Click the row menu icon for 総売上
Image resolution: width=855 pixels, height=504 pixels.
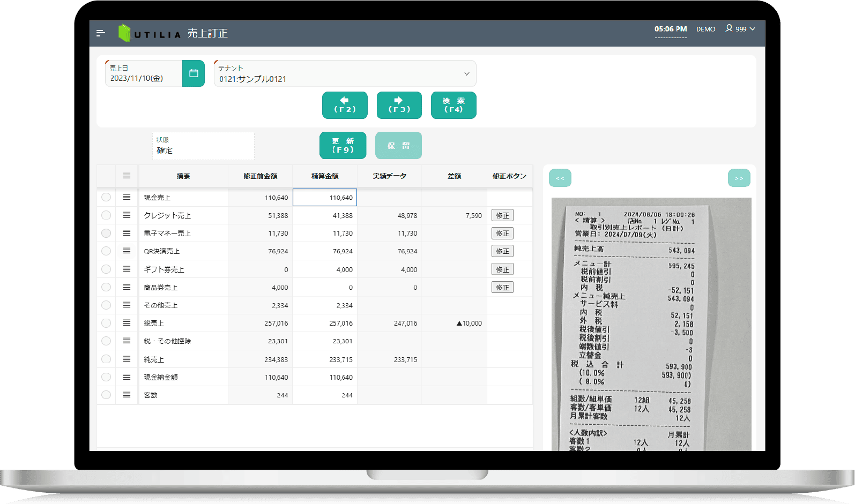tap(127, 323)
